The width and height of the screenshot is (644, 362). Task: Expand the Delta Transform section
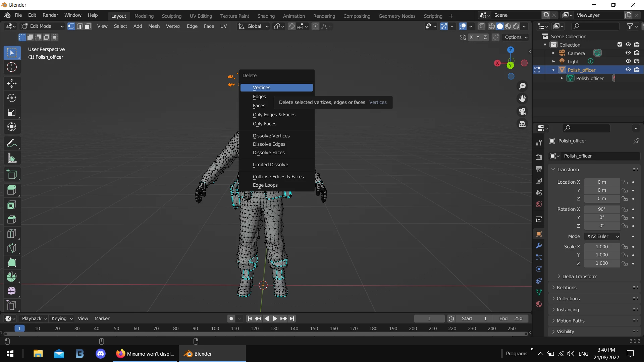tap(579, 277)
